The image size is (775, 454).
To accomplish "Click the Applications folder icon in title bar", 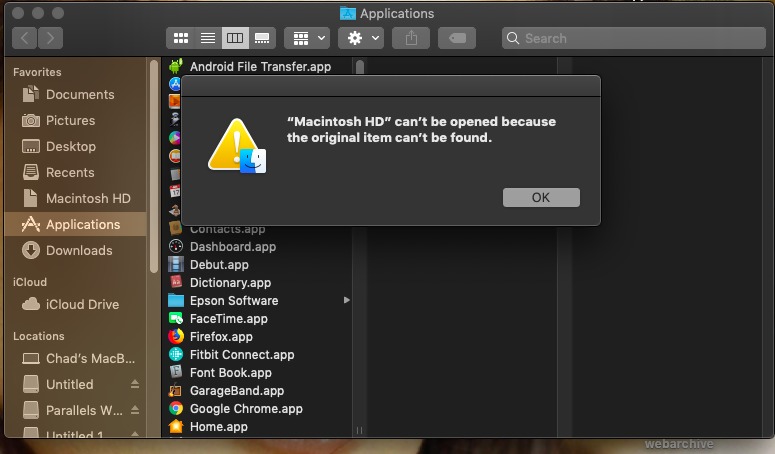I will [347, 13].
